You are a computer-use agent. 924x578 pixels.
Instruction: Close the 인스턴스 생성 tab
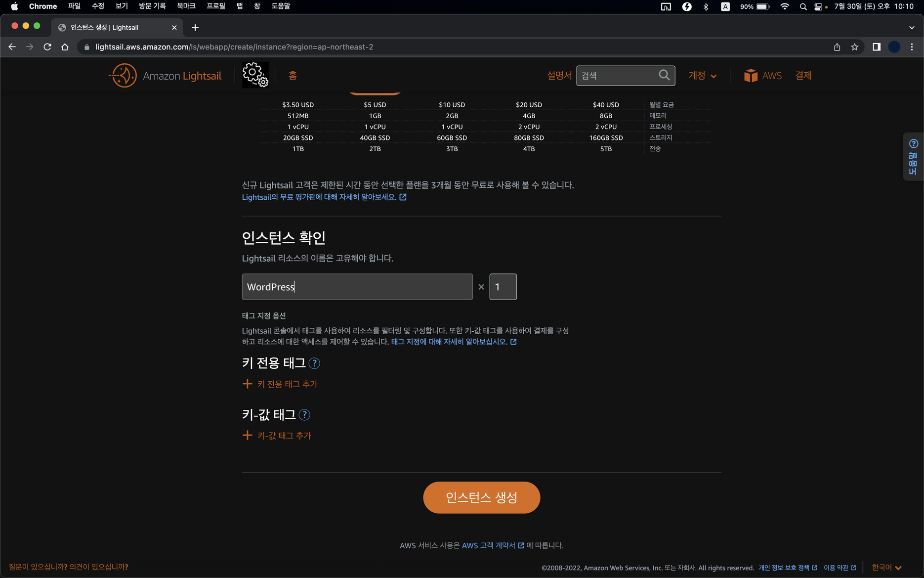pyautogui.click(x=174, y=28)
